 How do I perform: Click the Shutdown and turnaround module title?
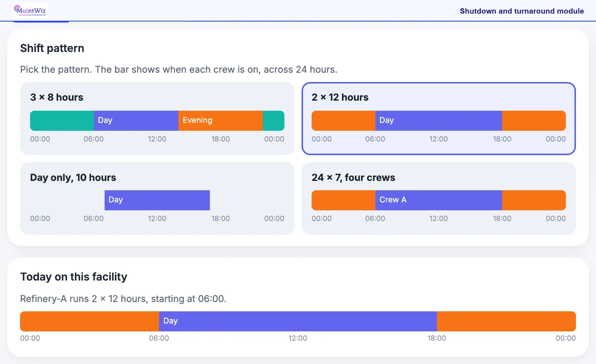click(x=522, y=11)
